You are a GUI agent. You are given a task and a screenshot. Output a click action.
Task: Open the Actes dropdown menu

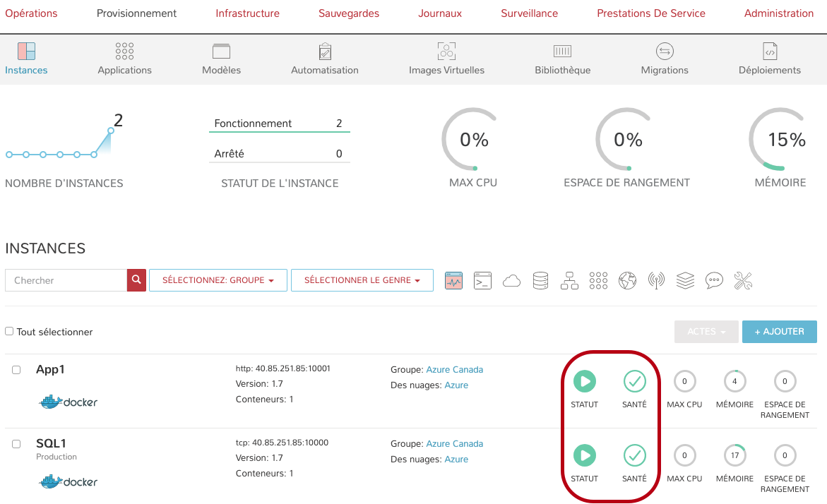pos(706,332)
